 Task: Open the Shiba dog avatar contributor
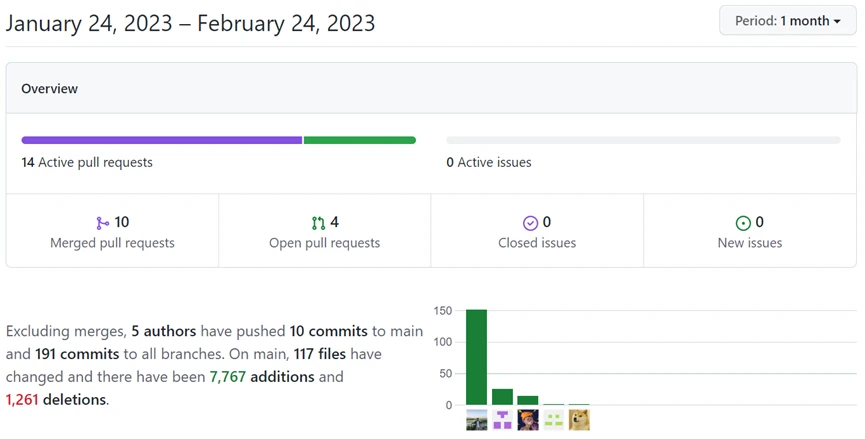579,421
